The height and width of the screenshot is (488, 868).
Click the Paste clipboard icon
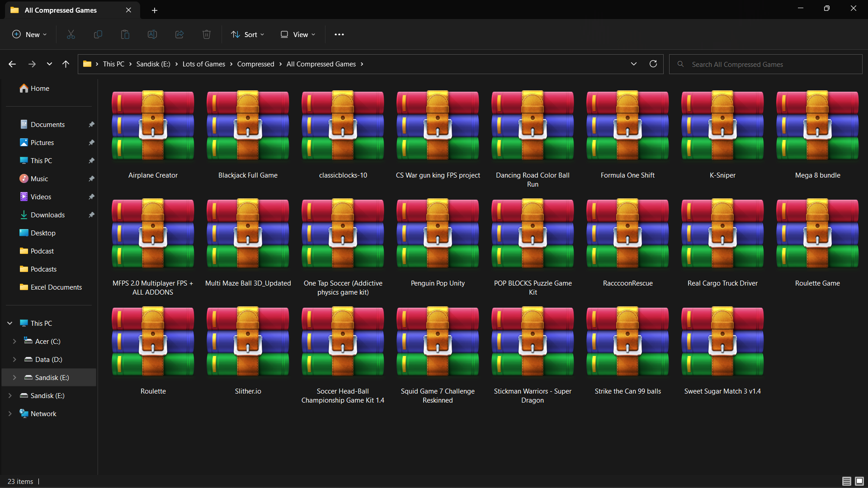(x=125, y=34)
